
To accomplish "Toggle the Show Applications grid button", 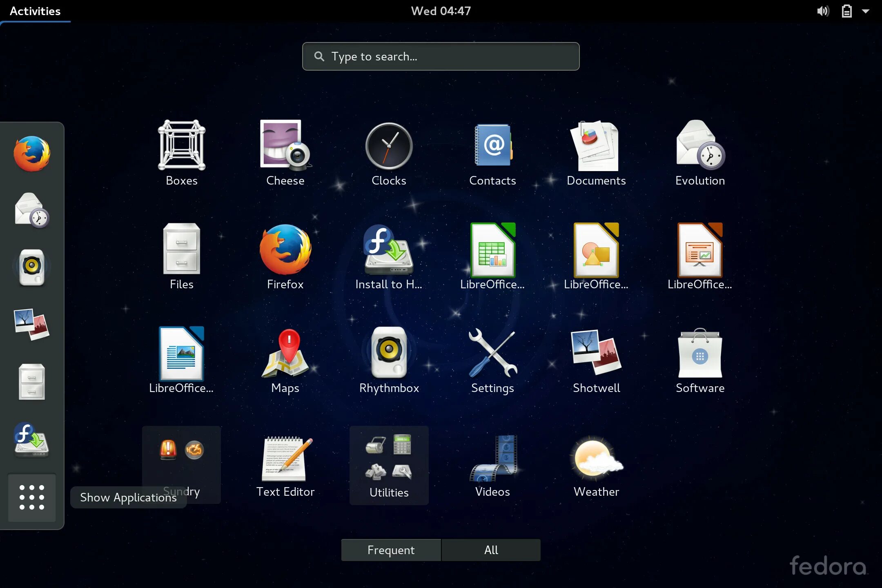I will tap(32, 497).
